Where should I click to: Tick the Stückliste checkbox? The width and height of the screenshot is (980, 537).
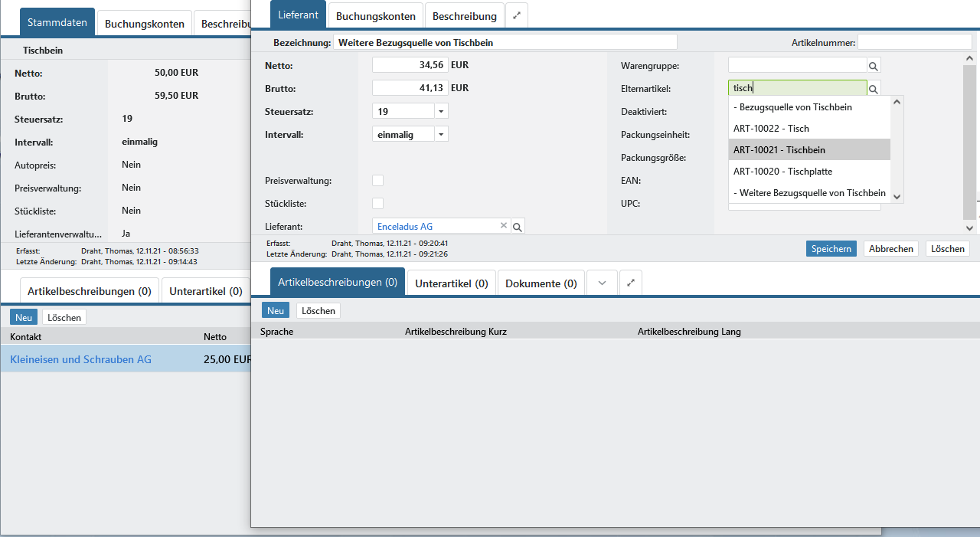click(x=377, y=204)
